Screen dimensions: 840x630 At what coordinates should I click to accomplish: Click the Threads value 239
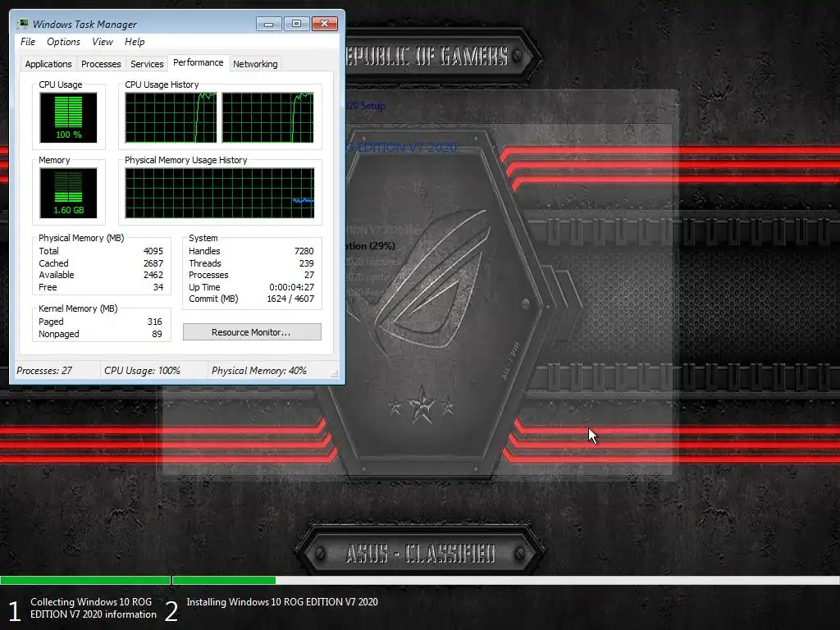[307, 263]
